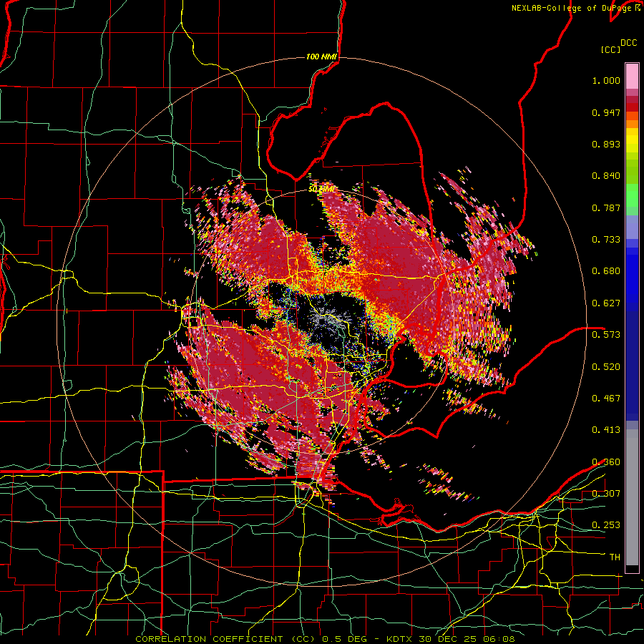This screenshot has height=644, width=644.
Task: Click the 0.413 legend value
Action: click(606, 430)
